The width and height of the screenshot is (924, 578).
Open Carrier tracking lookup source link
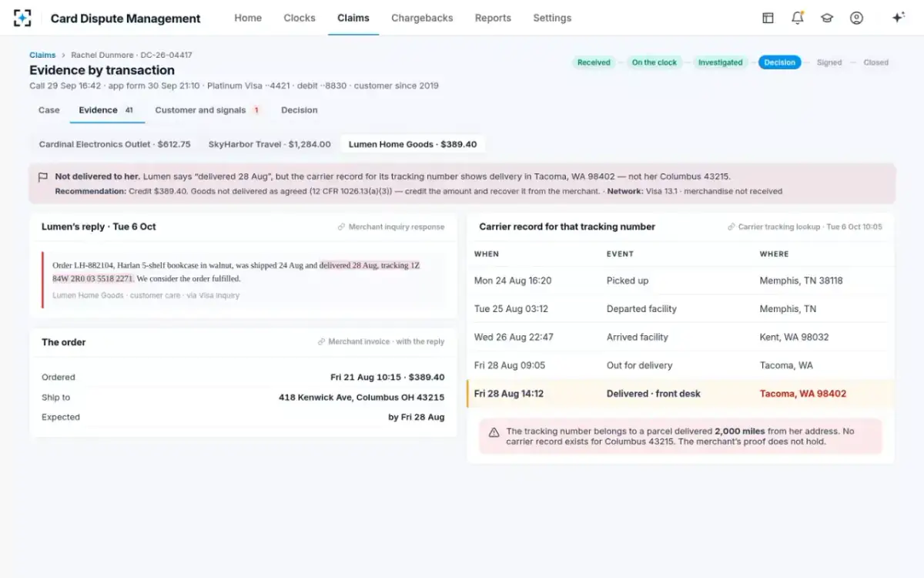click(x=805, y=227)
